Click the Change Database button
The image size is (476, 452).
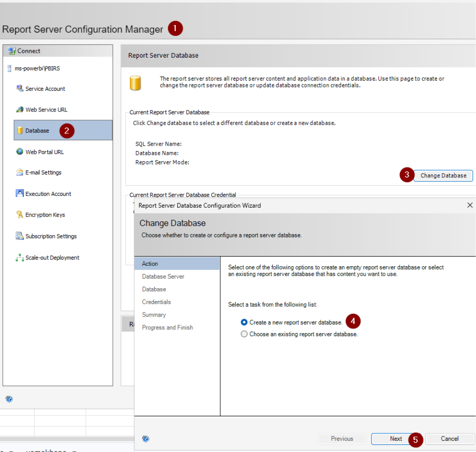tap(443, 175)
